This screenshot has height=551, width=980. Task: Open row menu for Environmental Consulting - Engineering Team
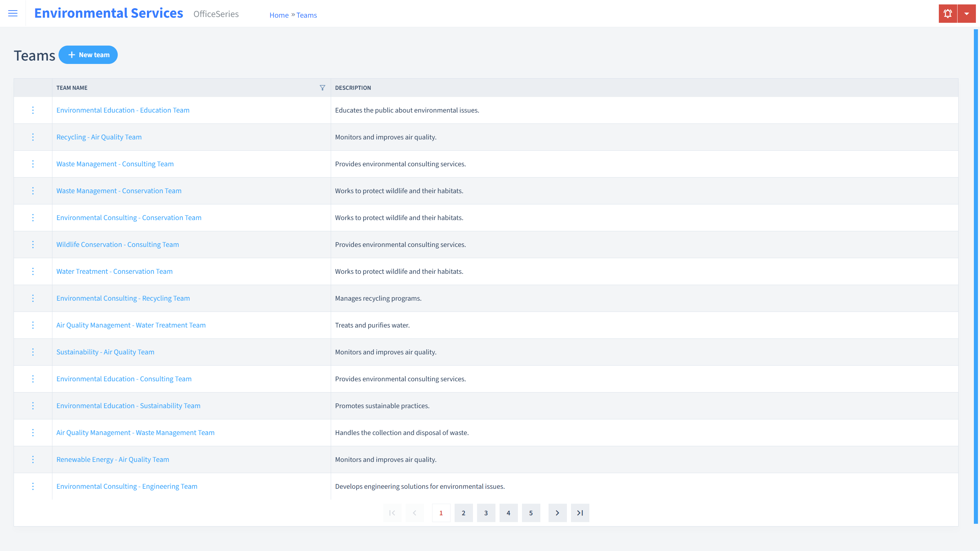pyautogui.click(x=33, y=486)
